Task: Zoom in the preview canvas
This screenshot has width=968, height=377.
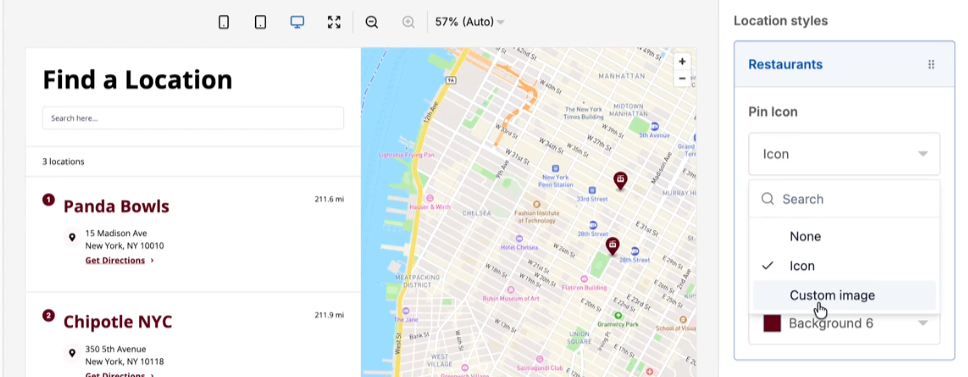Action: pyautogui.click(x=408, y=22)
